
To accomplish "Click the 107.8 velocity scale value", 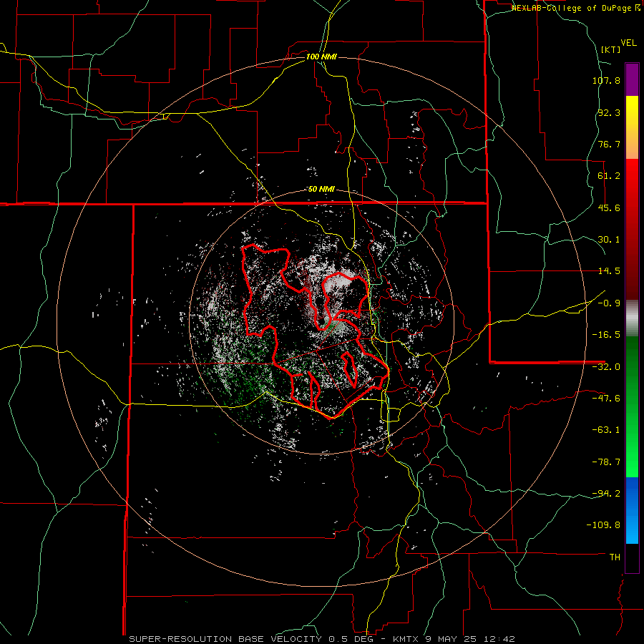I will 606,80.
